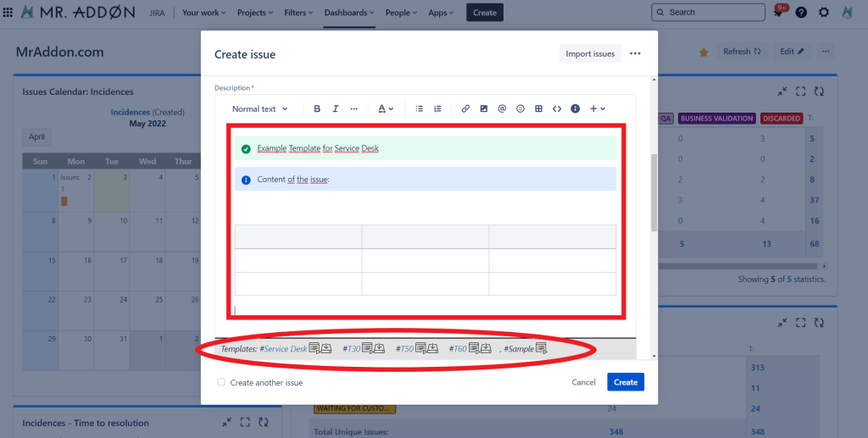Image resolution: width=868 pixels, height=438 pixels.
Task: Open the Projects menu in top navigation
Action: tap(255, 13)
